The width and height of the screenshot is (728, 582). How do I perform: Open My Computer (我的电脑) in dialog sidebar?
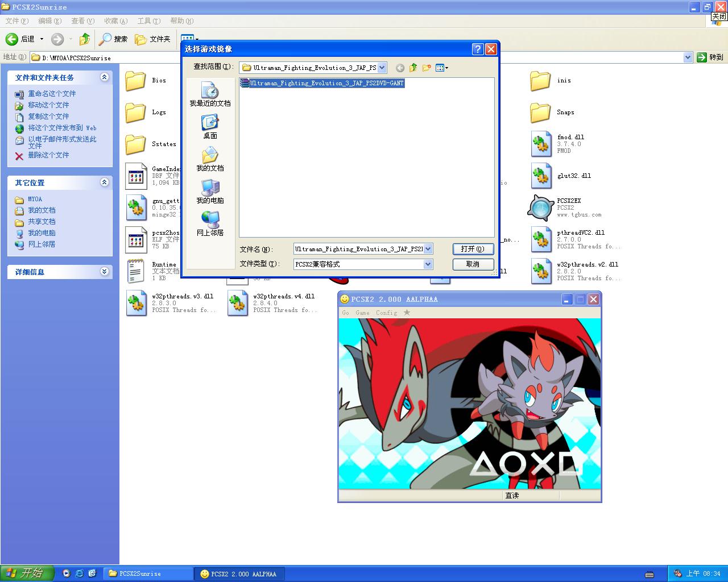pyautogui.click(x=210, y=192)
